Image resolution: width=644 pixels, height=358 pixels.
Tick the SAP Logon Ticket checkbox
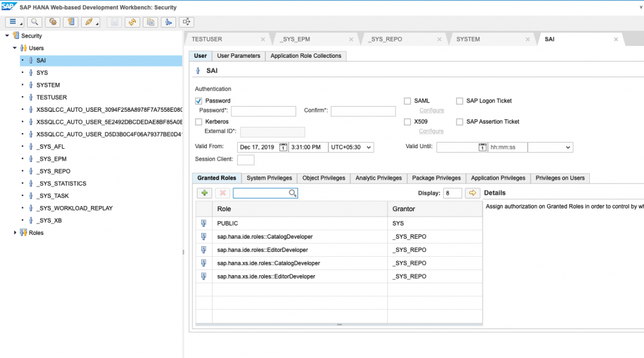[460, 101]
